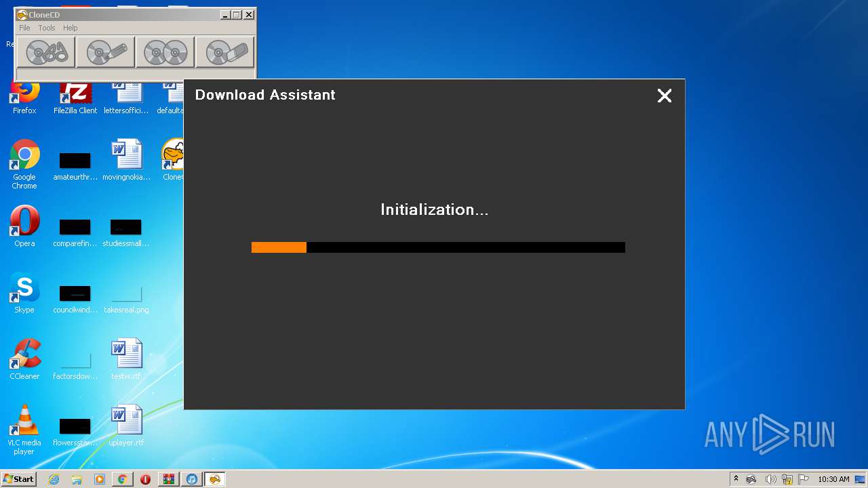Open Opera from the taskbar
Viewport: 868px width, 488px height.
click(146, 479)
